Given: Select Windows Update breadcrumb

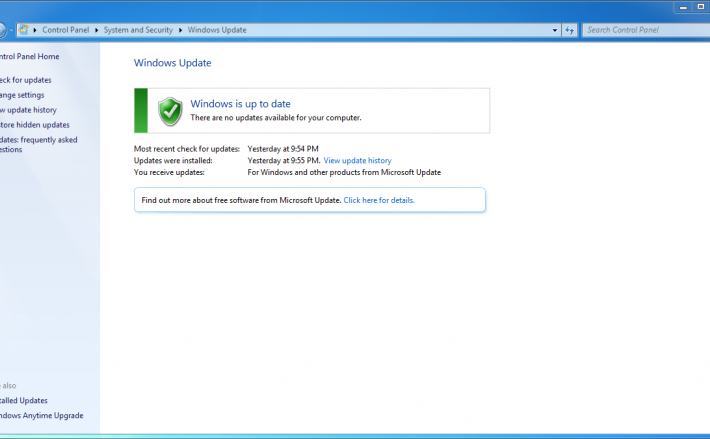Looking at the screenshot, I should point(217,30).
